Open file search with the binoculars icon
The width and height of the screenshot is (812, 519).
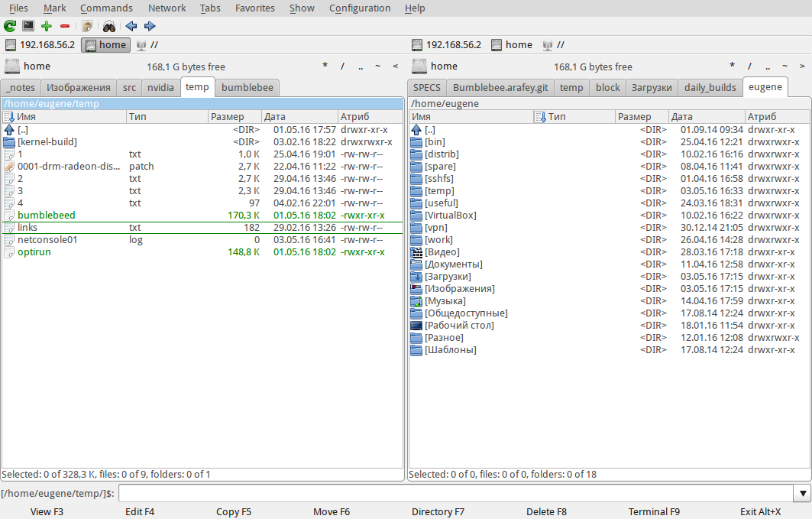pyautogui.click(x=109, y=26)
